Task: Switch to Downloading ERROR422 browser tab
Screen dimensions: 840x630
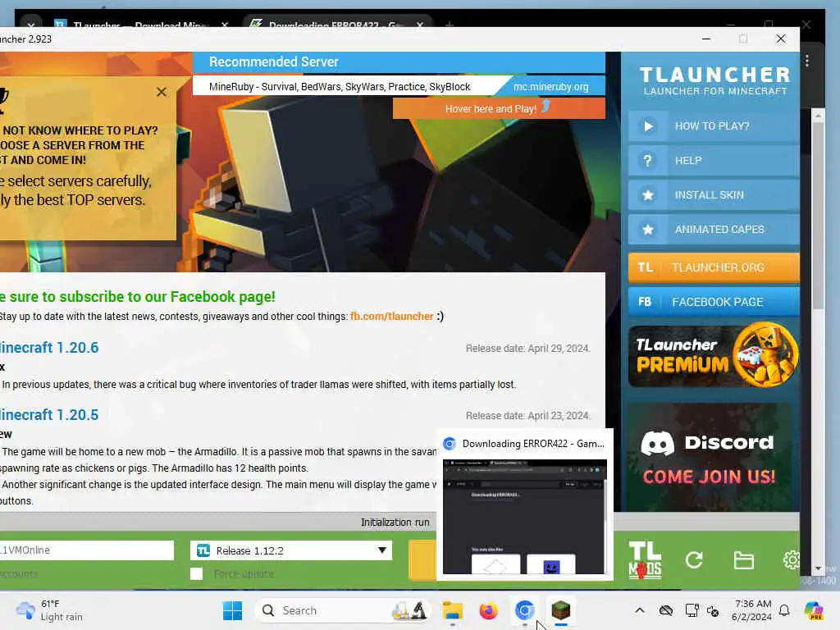Action: tap(336, 25)
